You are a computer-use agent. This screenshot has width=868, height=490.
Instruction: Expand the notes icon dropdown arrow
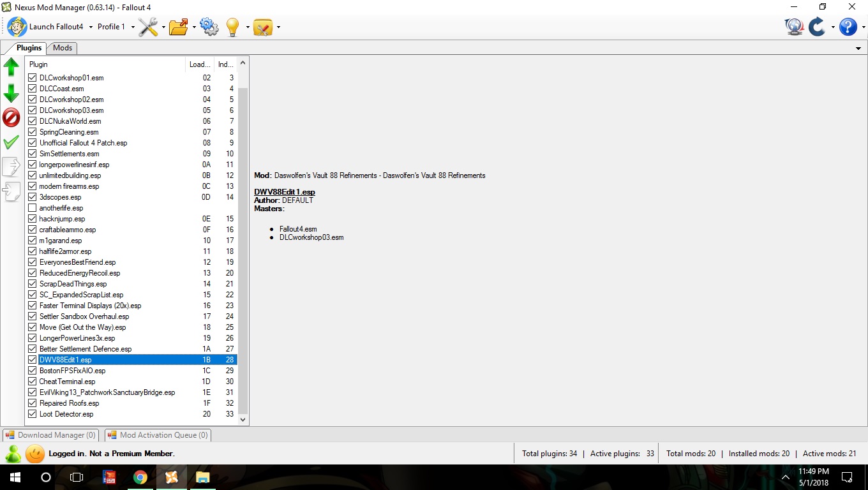click(278, 27)
